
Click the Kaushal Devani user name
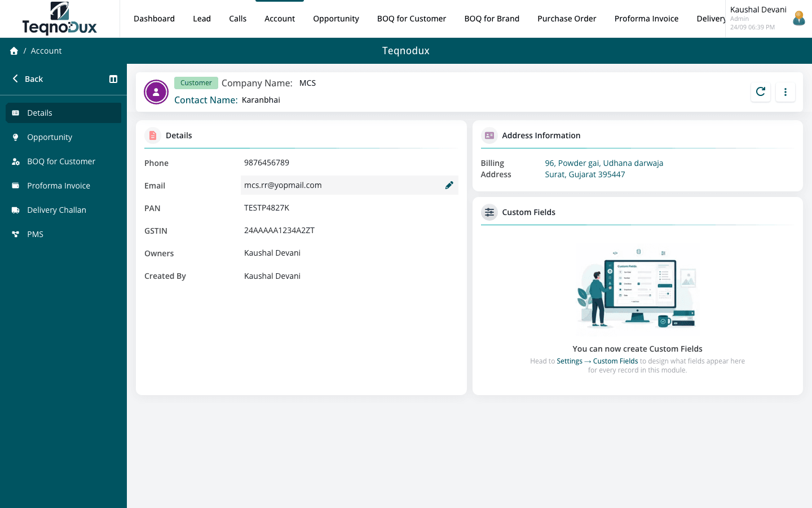(758, 10)
